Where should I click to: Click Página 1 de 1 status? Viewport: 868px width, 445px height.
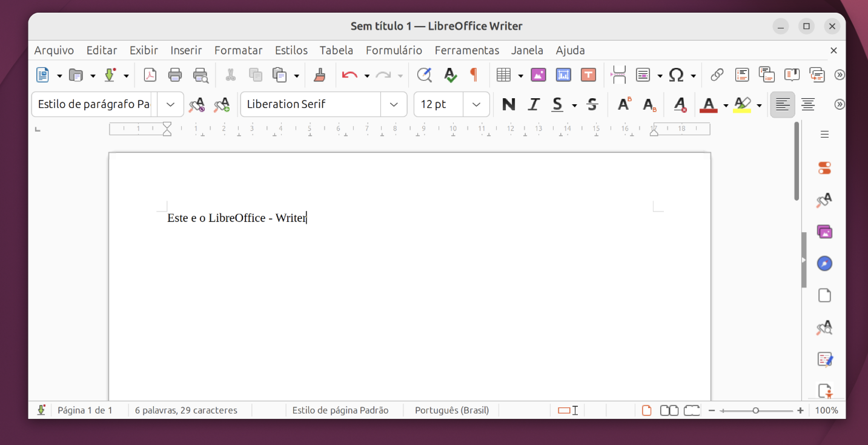85,410
